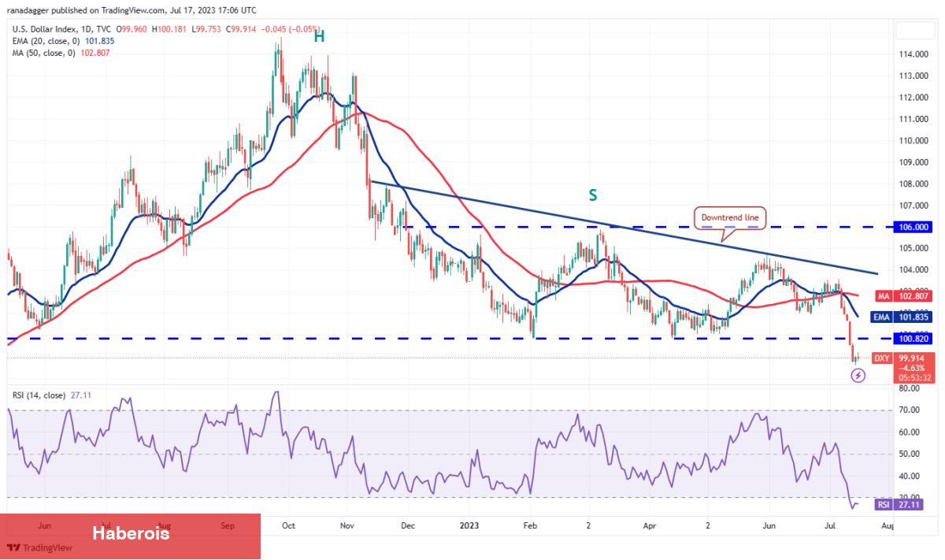Click the green S annotation letter
Screen dimensions: 945x560
click(x=591, y=195)
